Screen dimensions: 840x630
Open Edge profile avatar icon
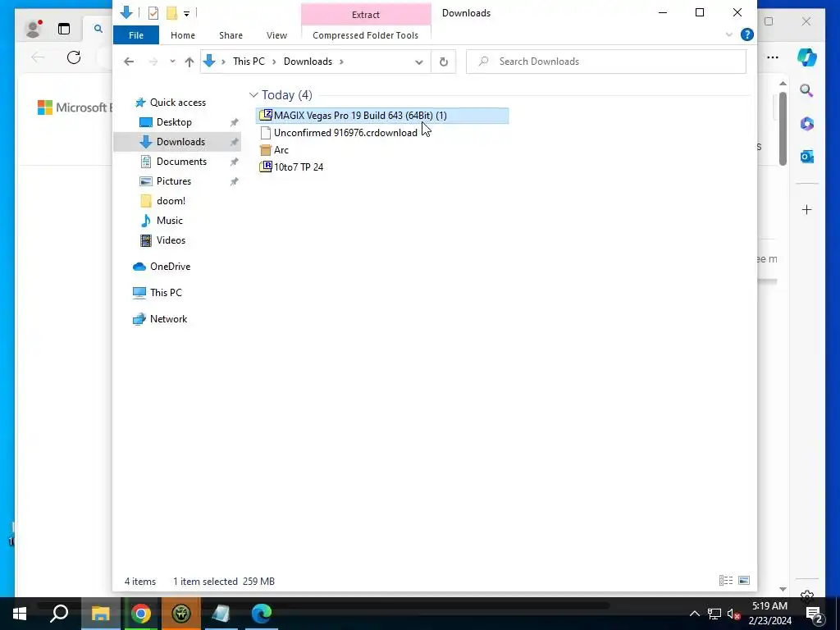33,29
